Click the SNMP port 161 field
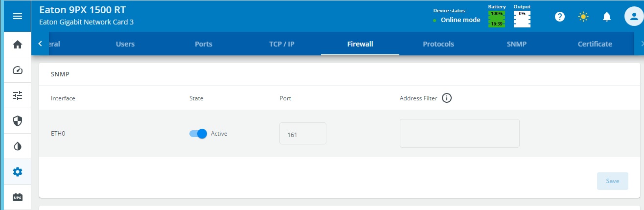644x210 pixels. tap(303, 134)
